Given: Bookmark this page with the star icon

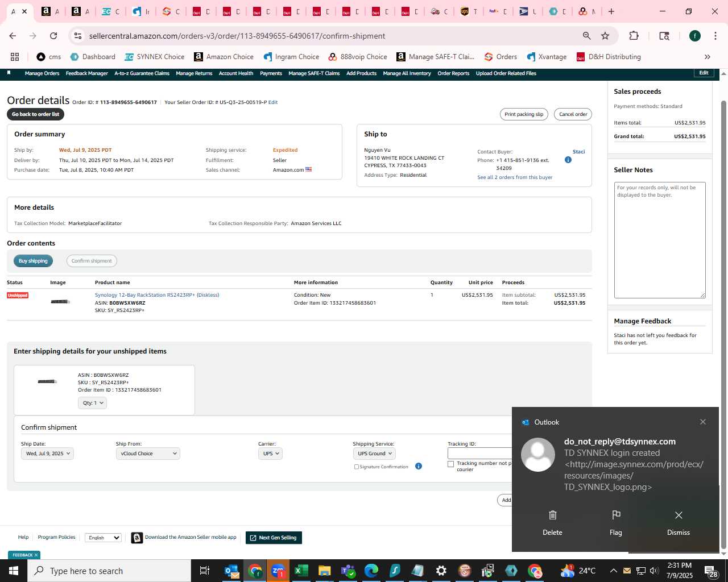Looking at the screenshot, I should [605, 36].
